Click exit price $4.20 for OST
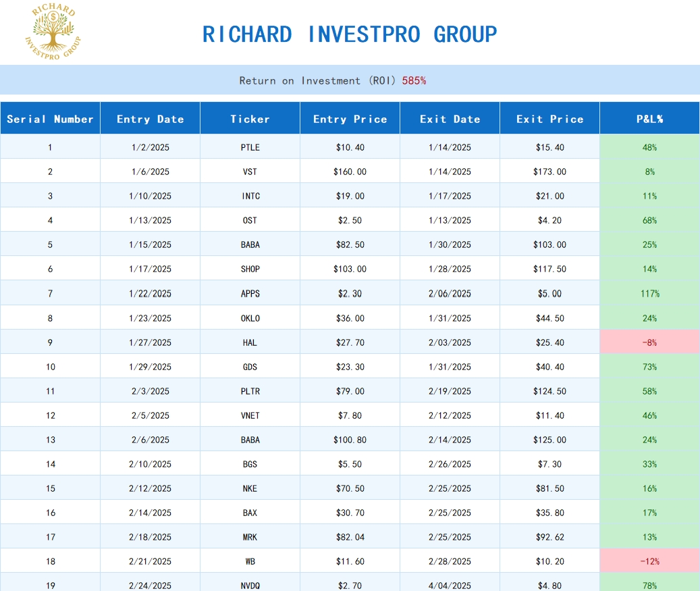Viewport: 700px width, 591px height. pyautogui.click(x=550, y=220)
